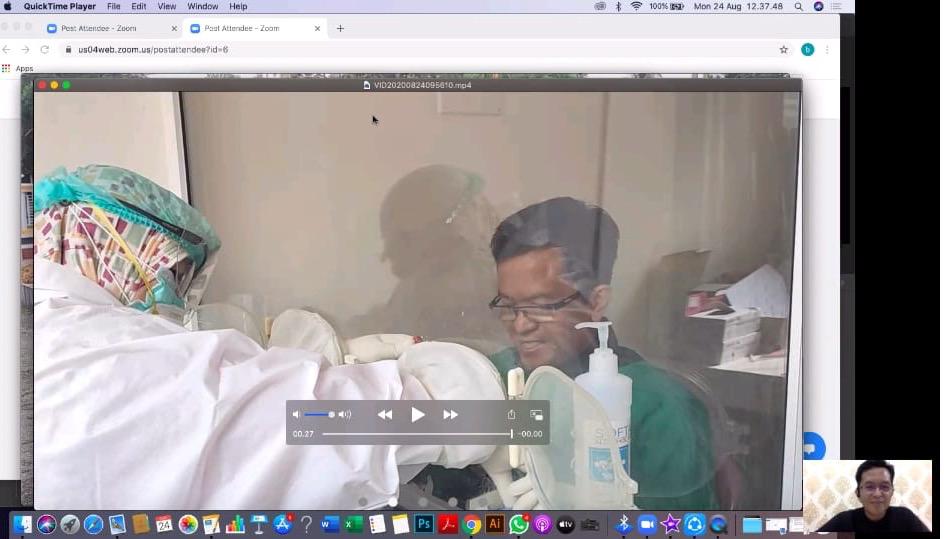
Task: Open Siri from the menu bar
Action: [x=818, y=6]
